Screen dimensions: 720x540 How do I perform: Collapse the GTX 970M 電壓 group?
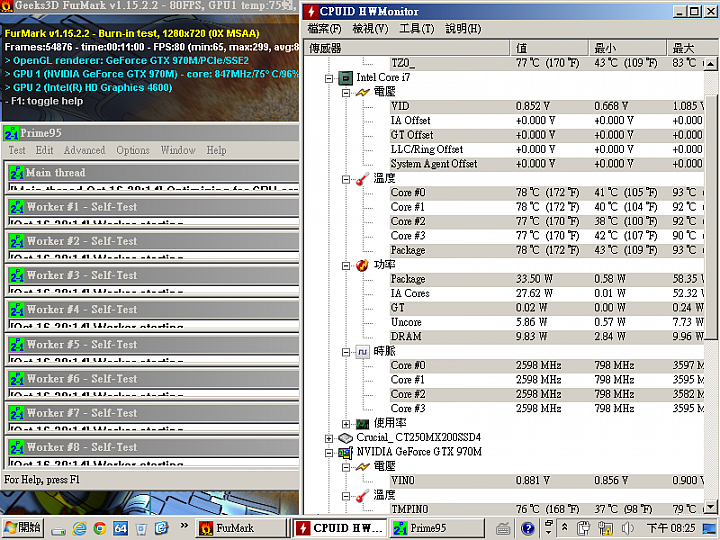[x=346, y=467]
